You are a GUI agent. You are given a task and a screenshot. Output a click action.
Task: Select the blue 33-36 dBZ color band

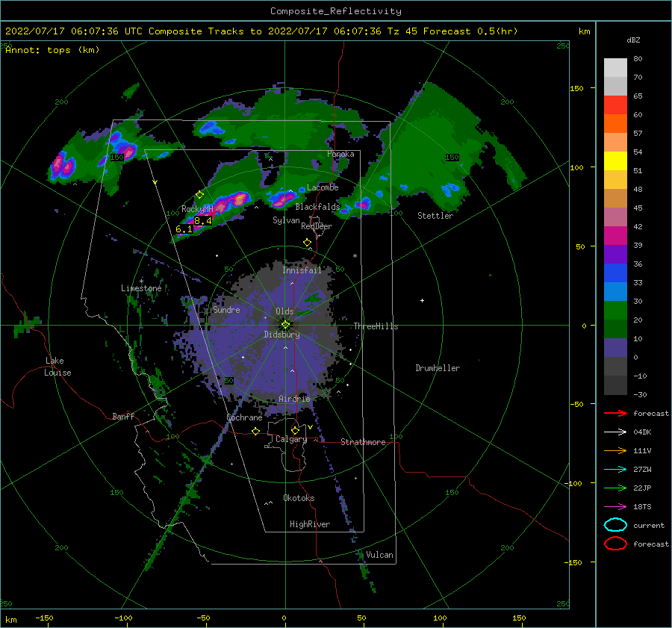pyautogui.click(x=615, y=273)
